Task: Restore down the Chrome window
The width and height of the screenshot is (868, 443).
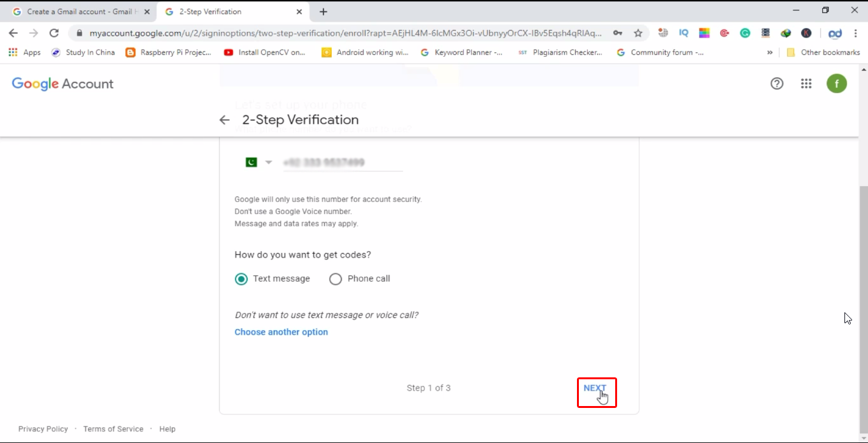Action: pyautogui.click(x=825, y=10)
